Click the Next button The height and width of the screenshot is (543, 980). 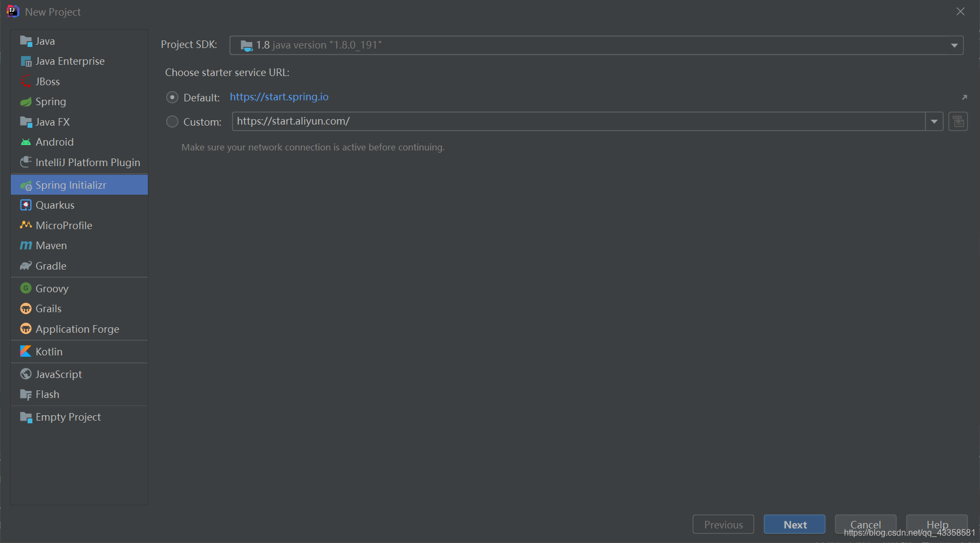click(x=794, y=524)
